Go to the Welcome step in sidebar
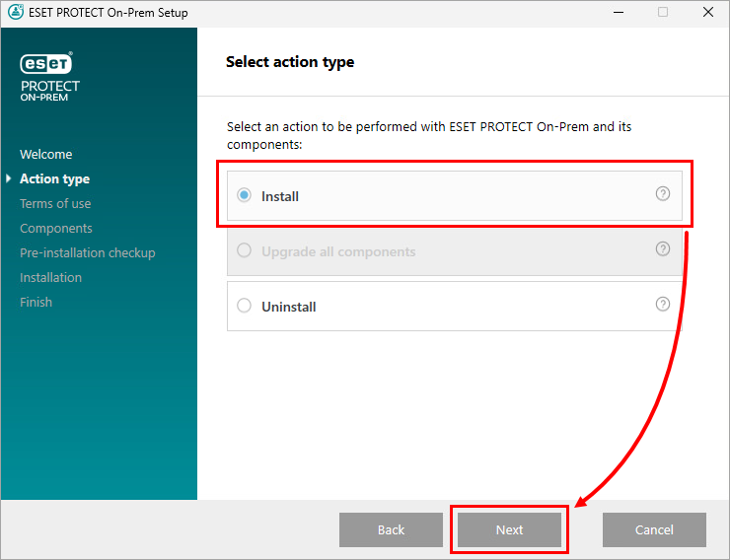This screenshot has width=730, height=560. click(x=45, y=154)
